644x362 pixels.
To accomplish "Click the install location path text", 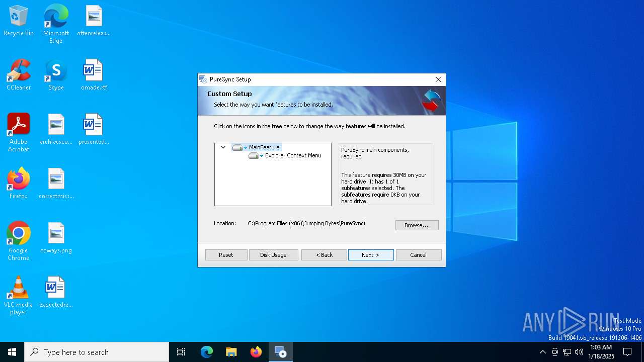I will (x=306, y=223).
